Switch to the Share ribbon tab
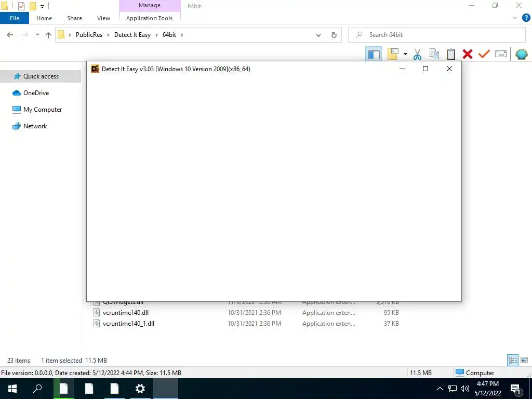This screenshot has width=532, height=399. 74,18
